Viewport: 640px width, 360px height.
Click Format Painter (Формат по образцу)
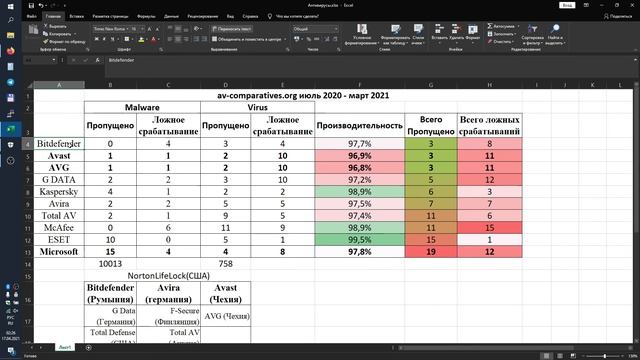(64, 42)
